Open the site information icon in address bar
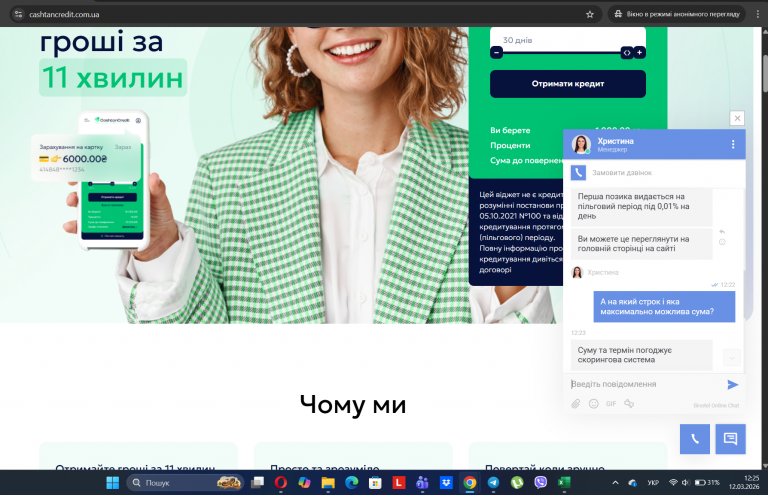Screen dimensions: 768x495 [x=18, y=14]
